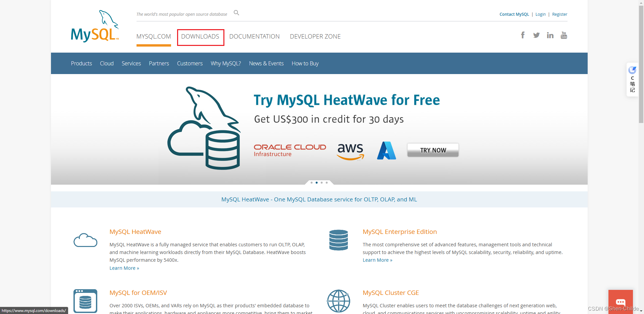Open the search magnifier icon

pos(236,13)
